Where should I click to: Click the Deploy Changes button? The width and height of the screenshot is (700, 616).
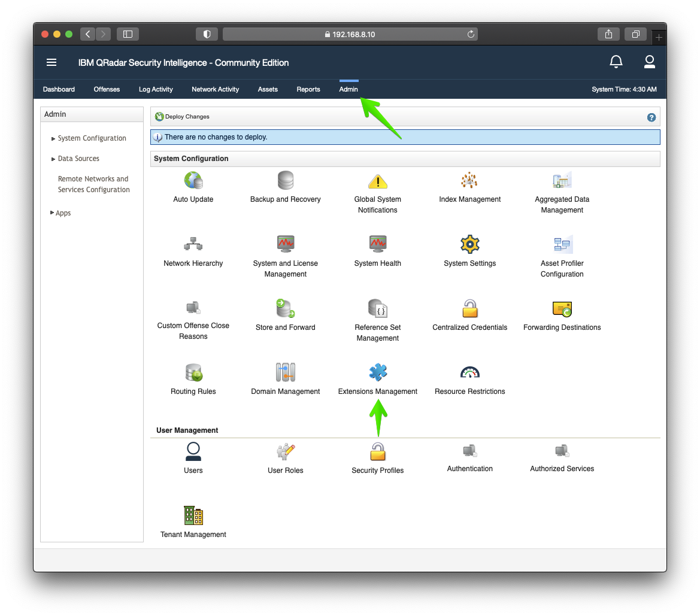click(x=182, y=117)
